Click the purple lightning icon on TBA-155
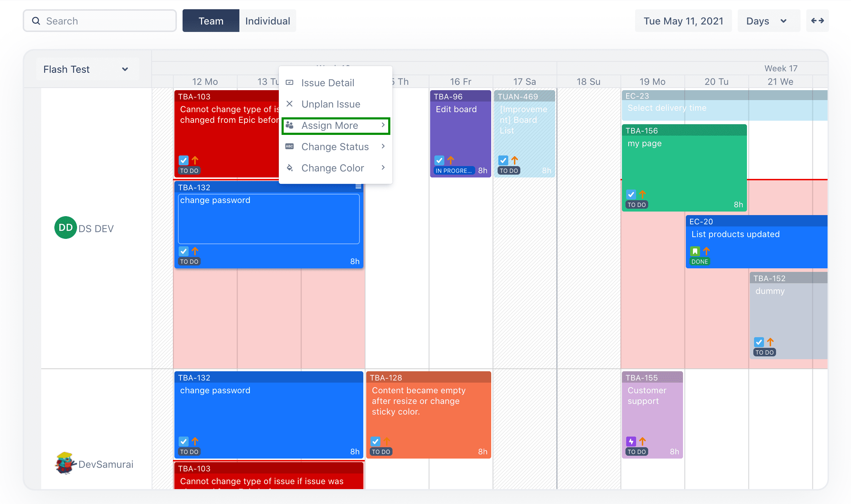Image resolution: width=851 pixels, height=504 pixels. 631,442
